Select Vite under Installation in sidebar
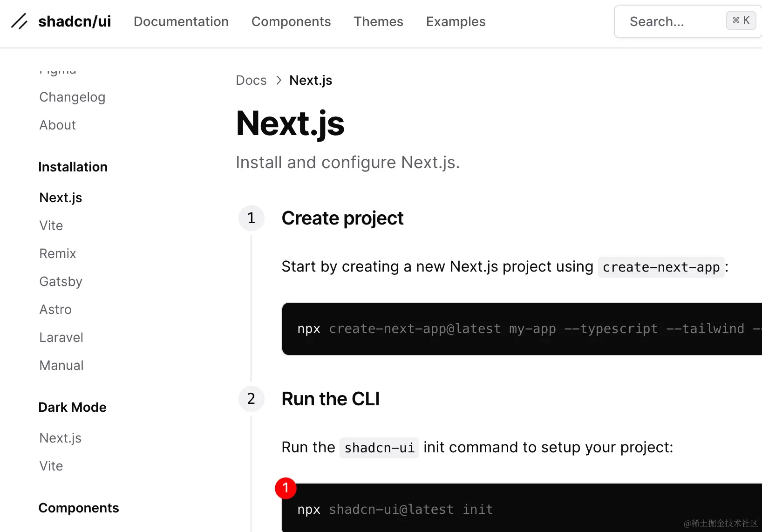Viewport: 762px width, 532px height. [51, 225]
